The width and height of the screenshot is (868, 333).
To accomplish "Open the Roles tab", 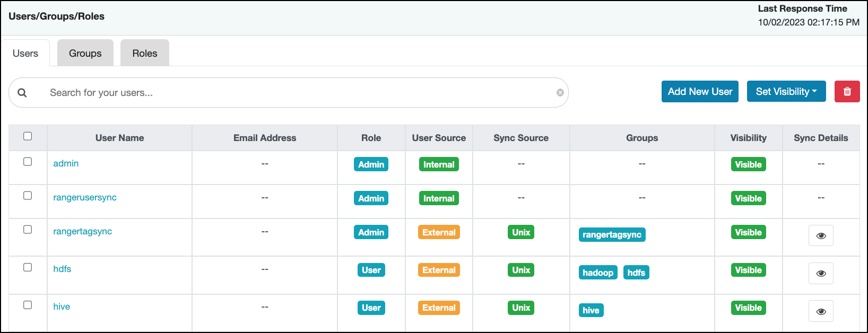I will 144,54.
